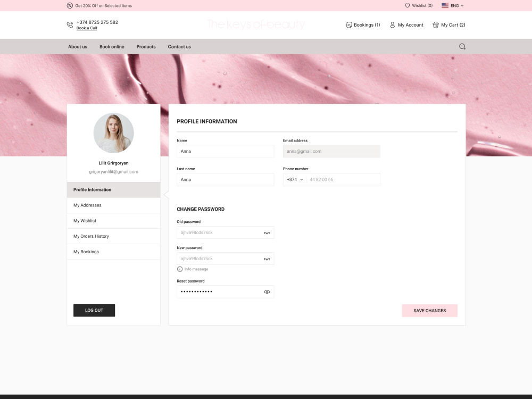Click the discount percent icon in top banner
This screenshot has width=532, height=399.
coord(70,5)
